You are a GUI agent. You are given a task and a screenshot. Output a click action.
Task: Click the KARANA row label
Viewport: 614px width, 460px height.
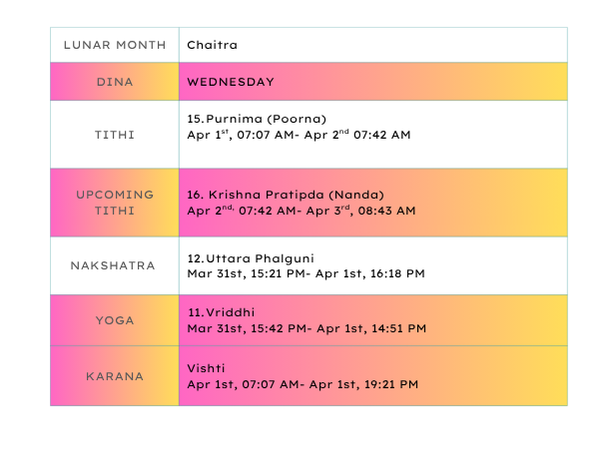point(114,376)
